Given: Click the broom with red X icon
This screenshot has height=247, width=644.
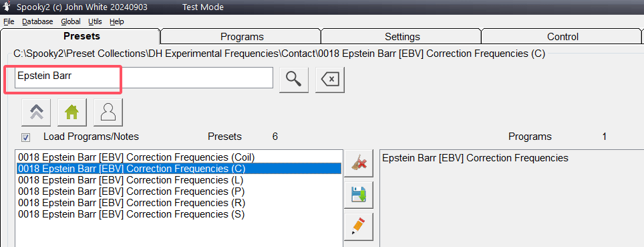Looking at the screenshot, I should [359, 164].
